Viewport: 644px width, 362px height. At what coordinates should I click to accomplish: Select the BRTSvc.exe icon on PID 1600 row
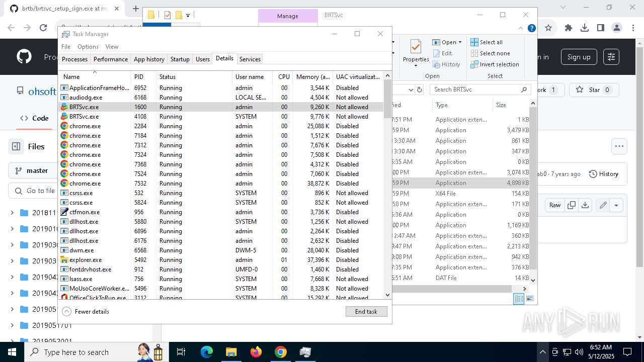coord(64,107)
